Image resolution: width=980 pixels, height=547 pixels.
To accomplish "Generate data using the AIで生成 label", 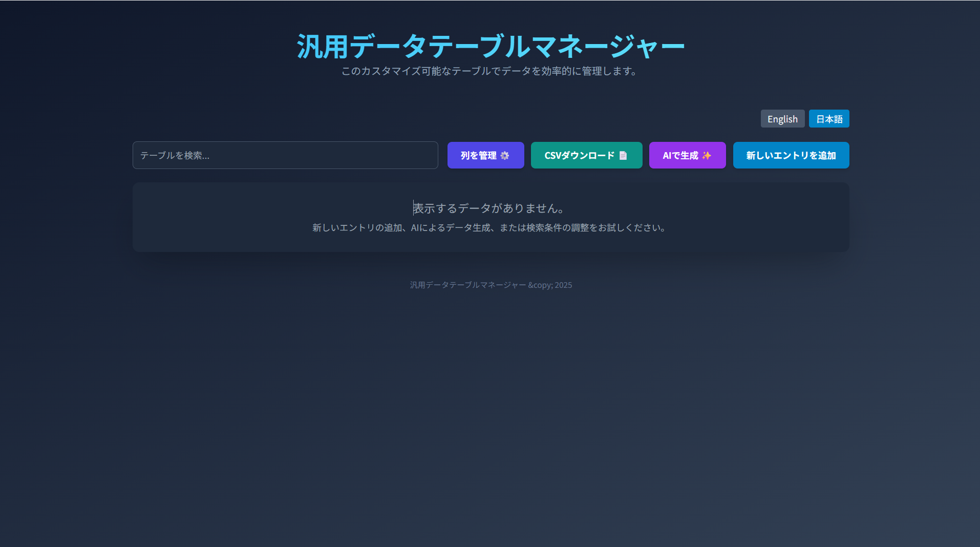I will pos(680,156).
